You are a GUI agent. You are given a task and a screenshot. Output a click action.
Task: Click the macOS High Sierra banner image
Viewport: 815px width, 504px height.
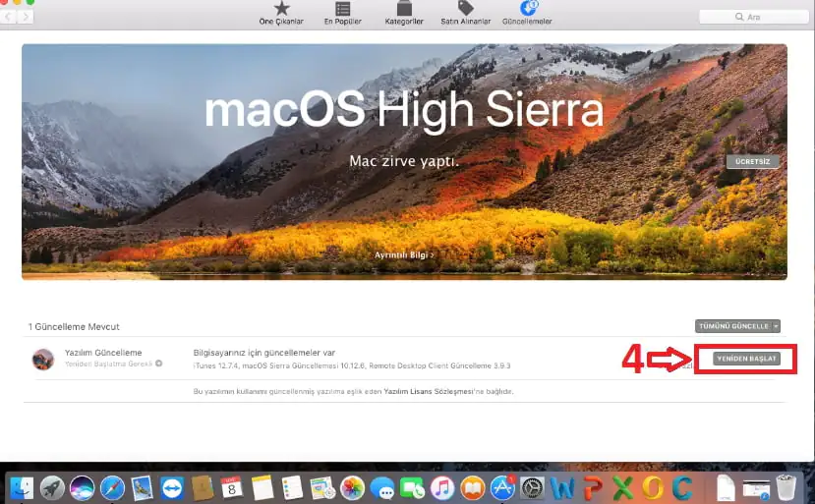pos(404,161)
